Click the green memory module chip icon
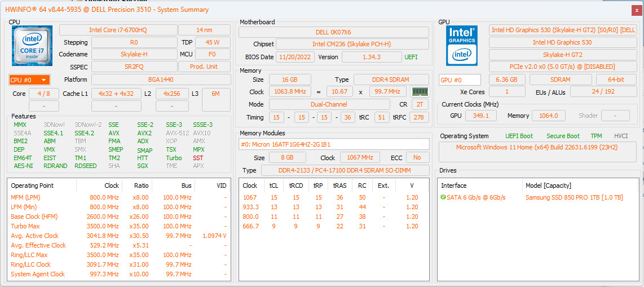Image resolution: width=644 pixels, height=287 pixels. [420, 91]
